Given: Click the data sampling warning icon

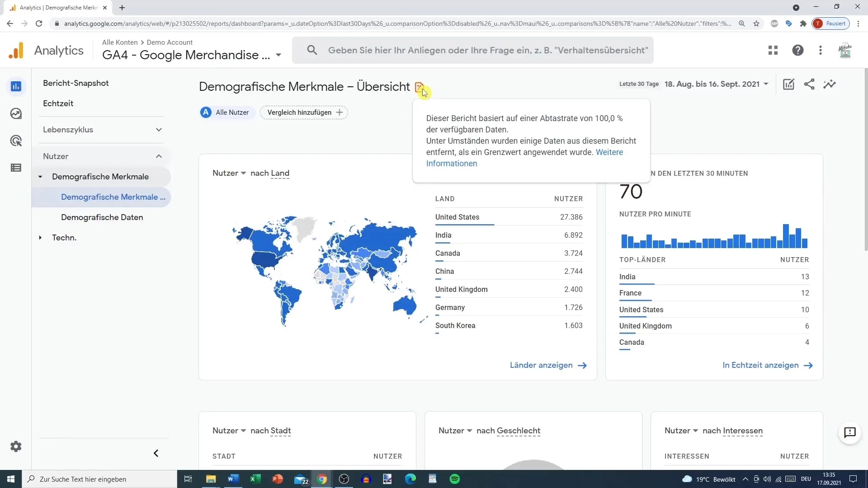Looking at the screenshot, I should point(419,87).
